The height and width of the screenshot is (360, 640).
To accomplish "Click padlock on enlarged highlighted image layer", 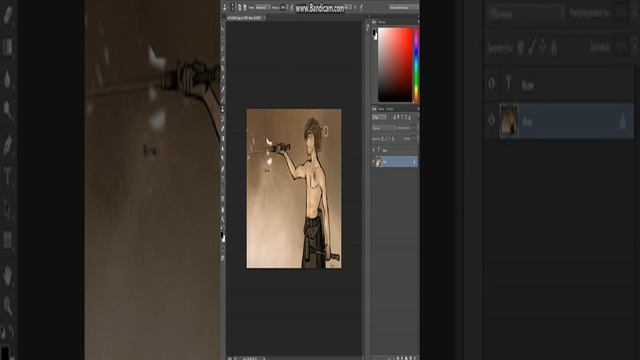I will [622, 121].
